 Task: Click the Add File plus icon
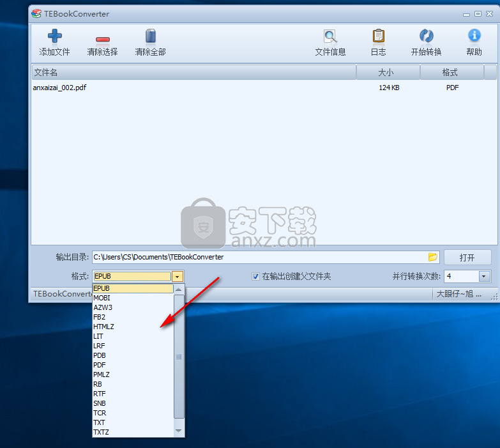tap(54, 36)
